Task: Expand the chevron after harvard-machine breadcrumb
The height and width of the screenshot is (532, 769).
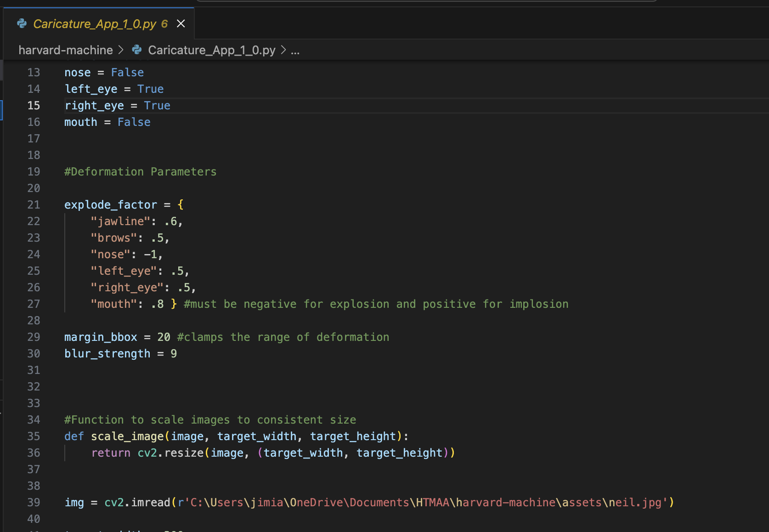Action: (x=121, y=50)
